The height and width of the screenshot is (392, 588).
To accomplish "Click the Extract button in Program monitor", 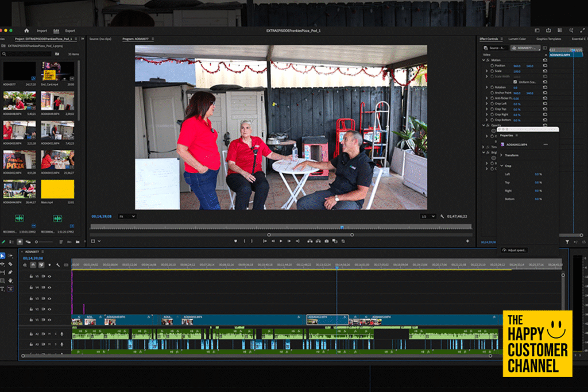I will point(318,241).
